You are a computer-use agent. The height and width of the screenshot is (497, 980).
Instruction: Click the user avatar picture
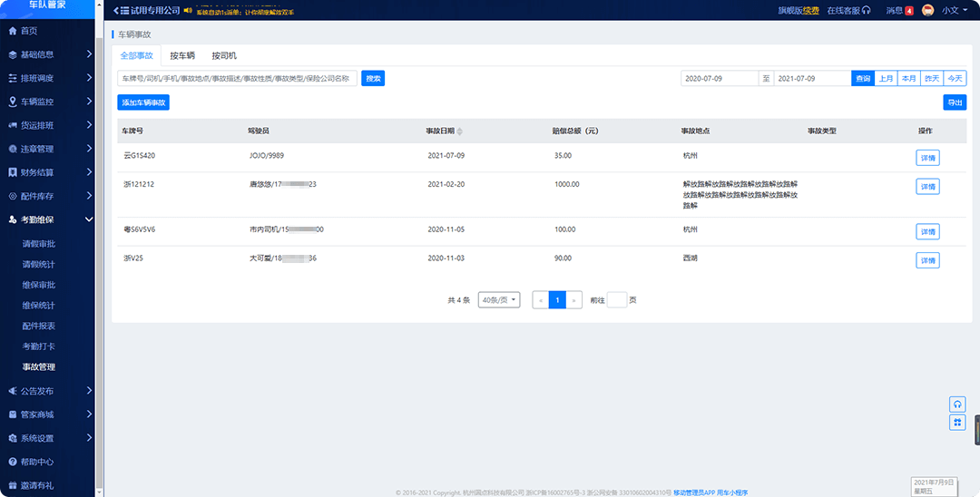point(928,10)
